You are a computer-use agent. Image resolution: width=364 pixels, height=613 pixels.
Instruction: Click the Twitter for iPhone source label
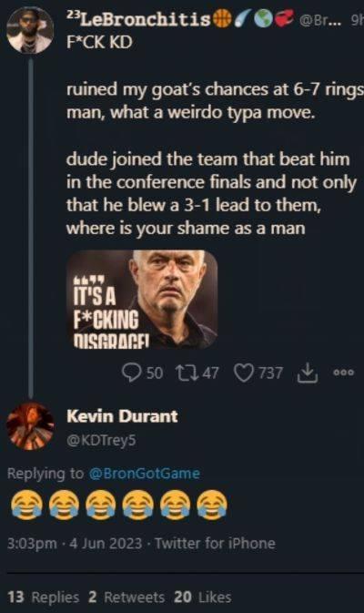tap(215, 544)
